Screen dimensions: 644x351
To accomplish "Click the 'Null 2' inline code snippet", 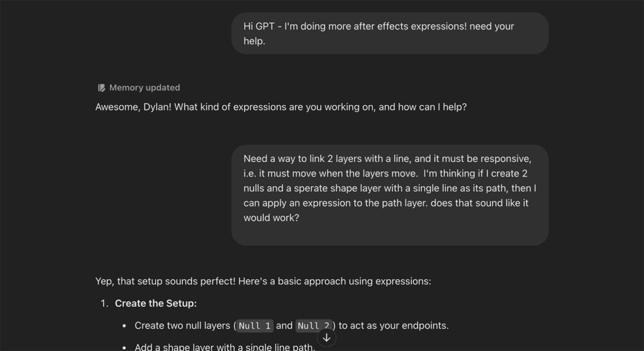I will pyautogui.click(x=313, y=326).
